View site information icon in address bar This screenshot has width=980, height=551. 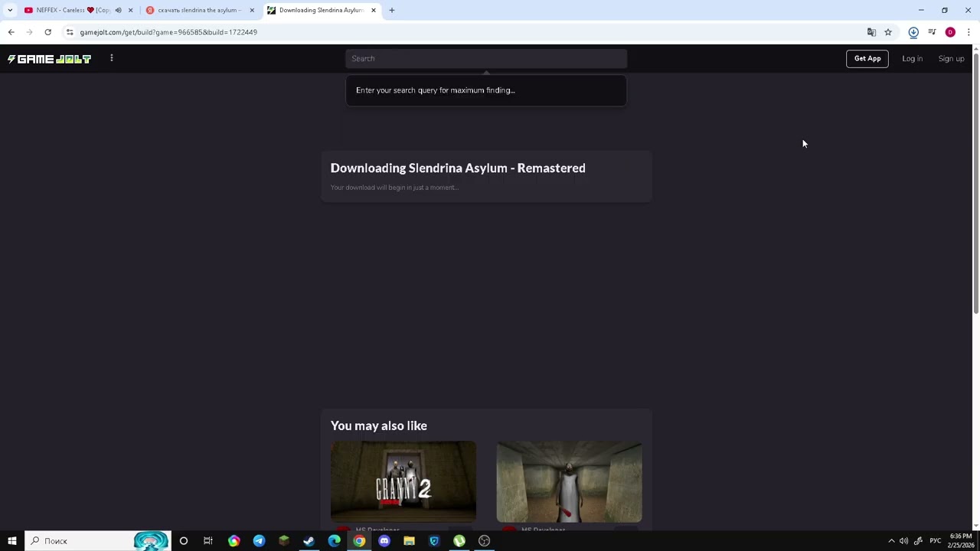[70, 32]
